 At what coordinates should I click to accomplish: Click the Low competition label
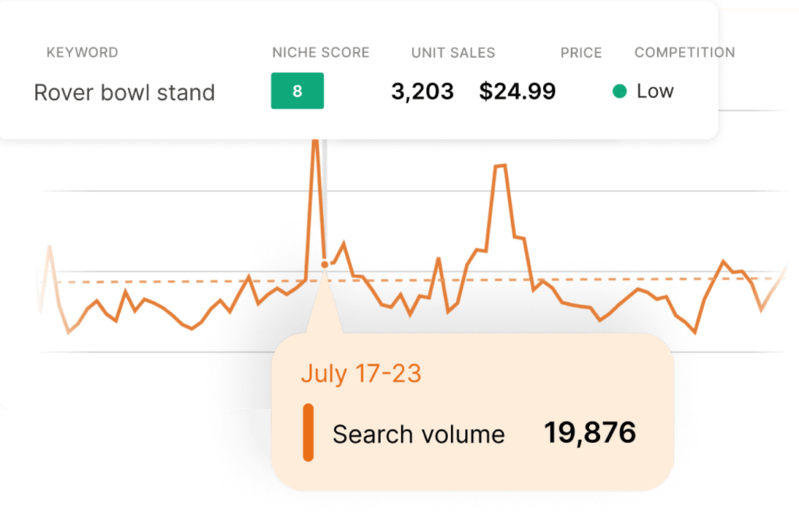655,91
